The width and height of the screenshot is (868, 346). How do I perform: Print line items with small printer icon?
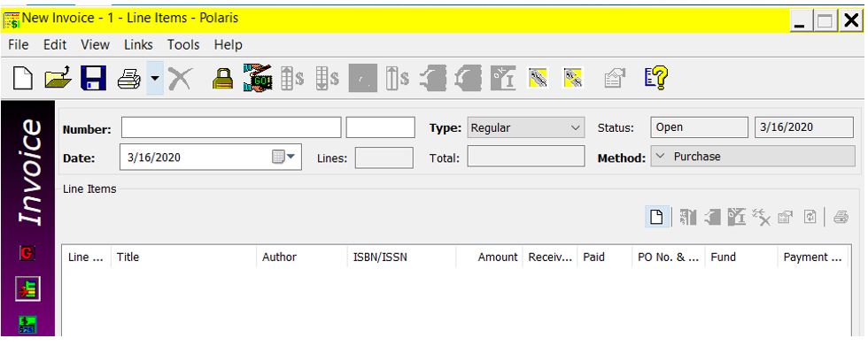tap(841, 217)
